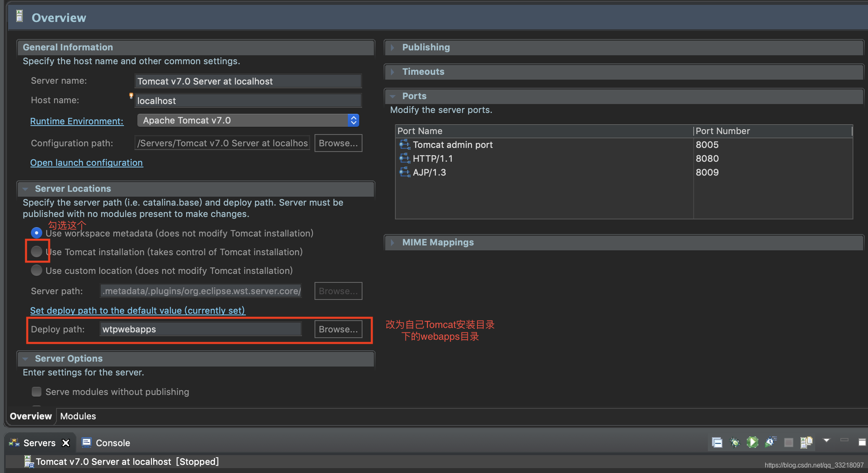Viewport: 868px width, 473px height.
Task: Open the Console view tab
Action: coord(106,443)
